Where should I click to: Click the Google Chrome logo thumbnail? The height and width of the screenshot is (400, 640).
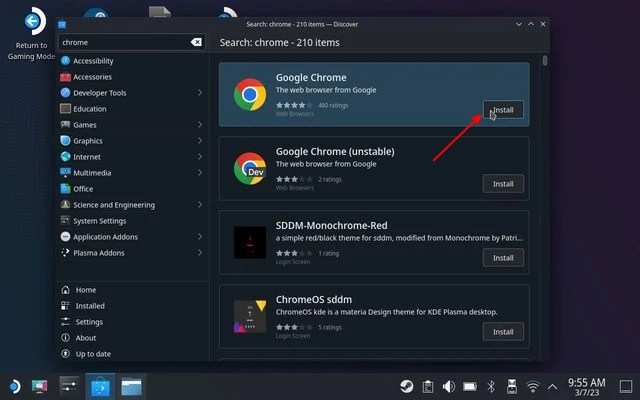coord(250,94)
